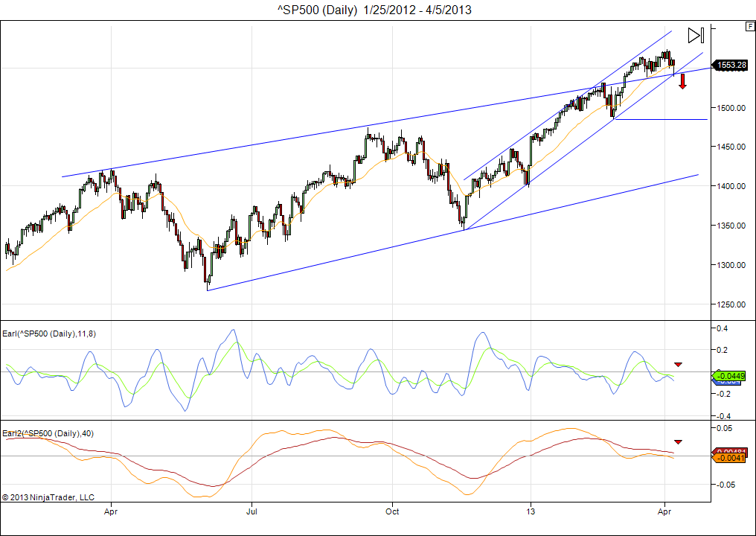Image resolution: width=756 pixels, height=536 pixels.
Task: Click red triangle marker in Earl indicator panel
Action: (x=678, y=364)
